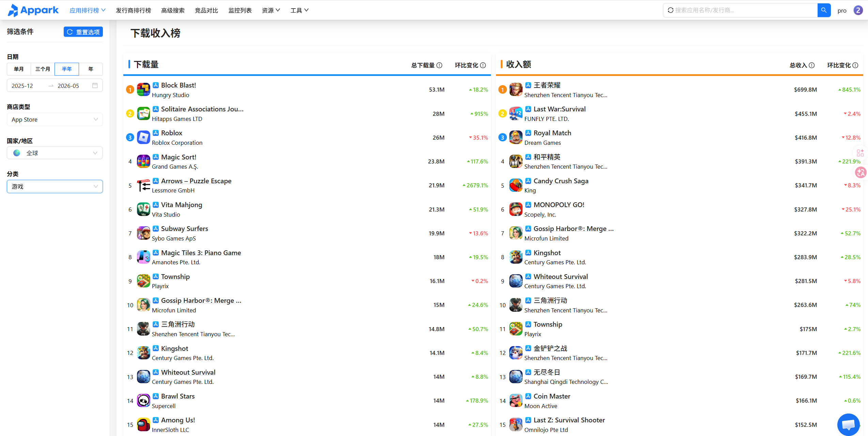Image resolution: width=868 pixels, height=436 pixels.
Task: Open the Royal Match app icon
Action: pos(516,137)
